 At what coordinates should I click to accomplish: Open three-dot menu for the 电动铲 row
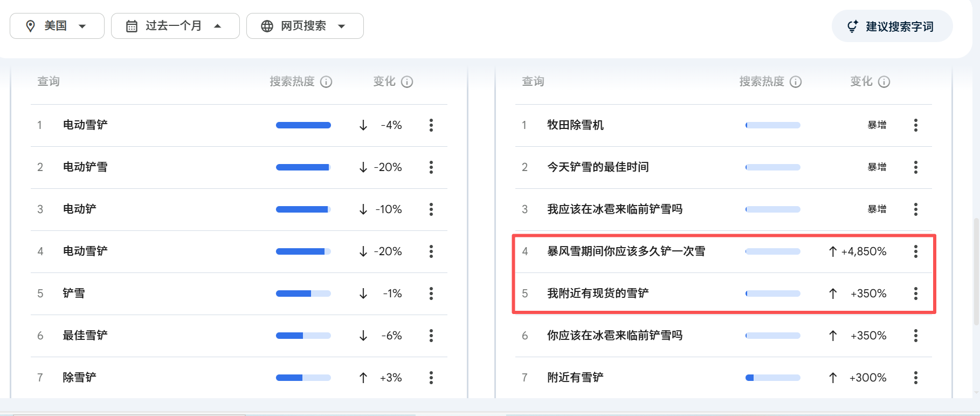431,209
